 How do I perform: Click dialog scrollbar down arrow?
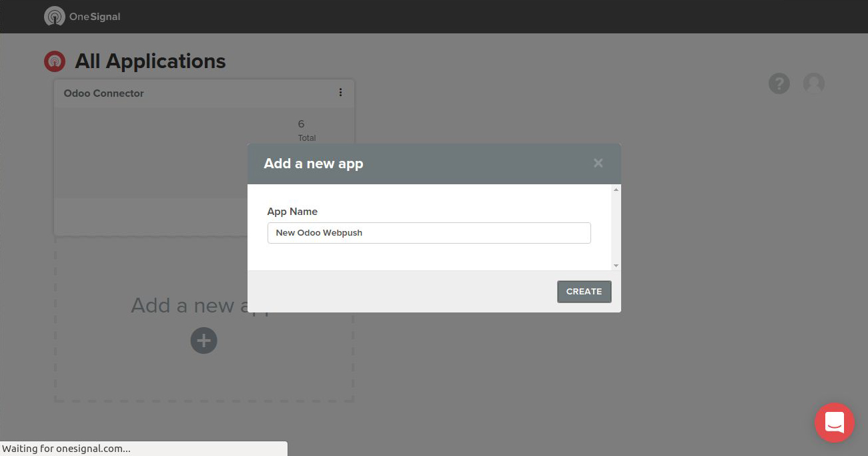click(x=616, y=266)
